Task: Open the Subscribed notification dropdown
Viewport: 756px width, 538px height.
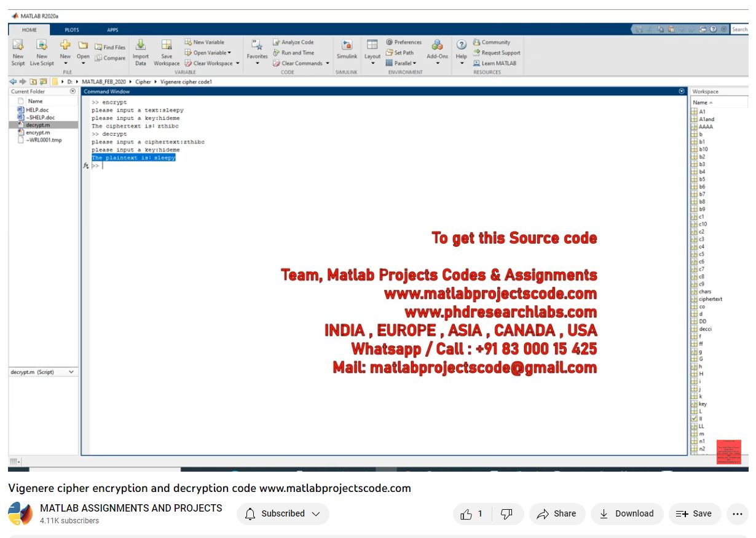Action: point(283,514)
